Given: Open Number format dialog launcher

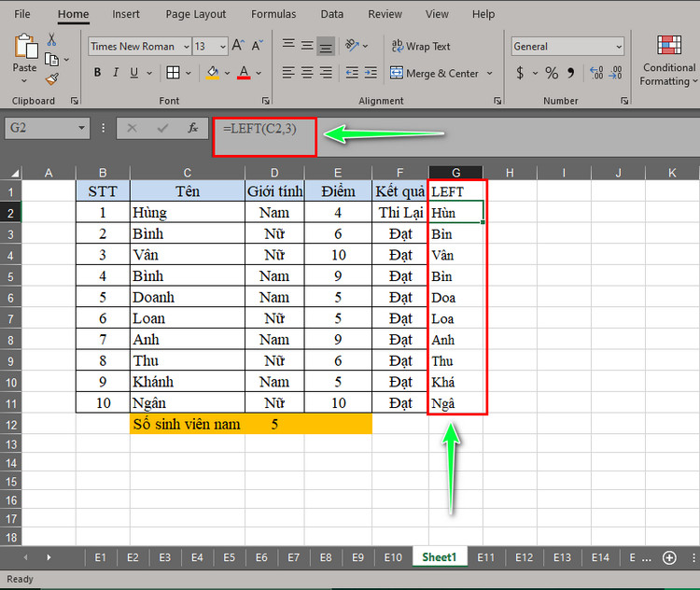Looking at the screenshot, I should [624, 101].
